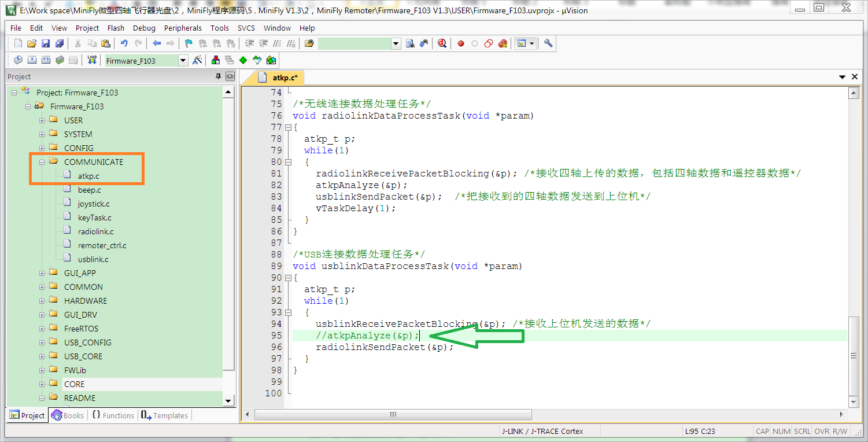Click 'J-LINK / J-TRACE Cortex' in the status bar
Viewport: 868px width, 442px height.
pyautogui.click(x=542, y=431)
